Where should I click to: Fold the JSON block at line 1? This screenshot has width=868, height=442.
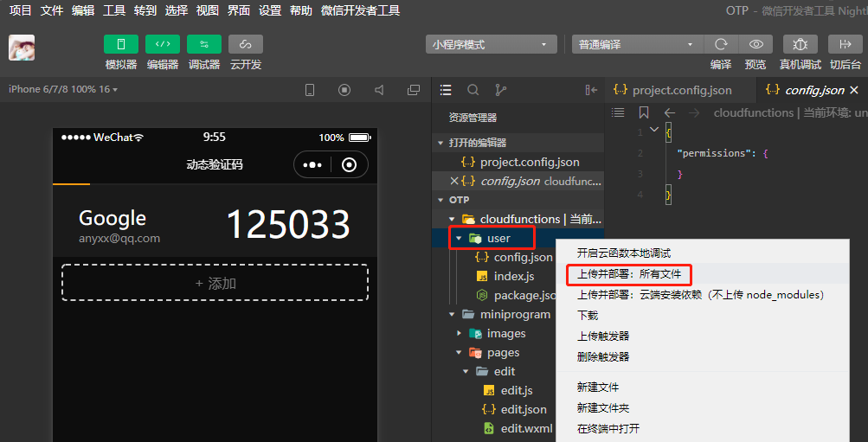654,130
